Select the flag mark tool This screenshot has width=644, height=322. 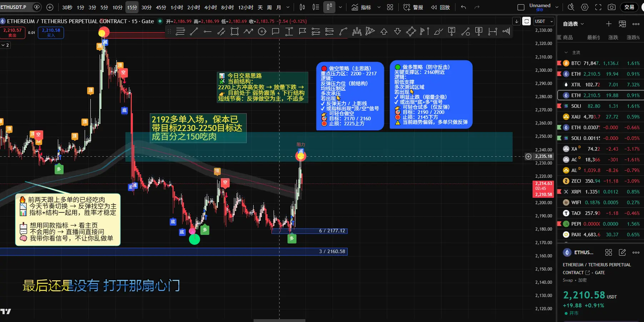click(303, 31)
